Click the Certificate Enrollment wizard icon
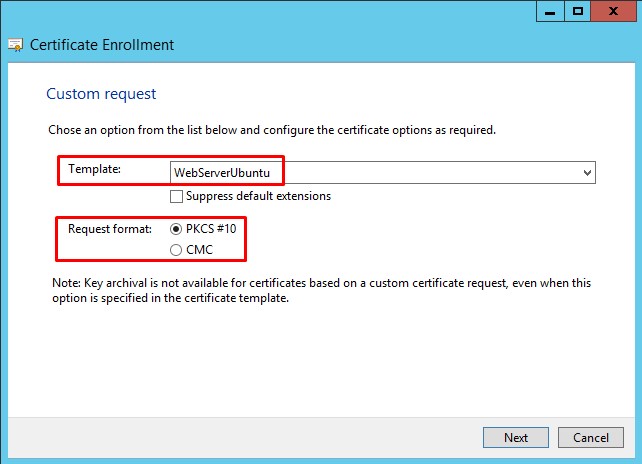This screenshot has width=642, height=464. point(15,45)
